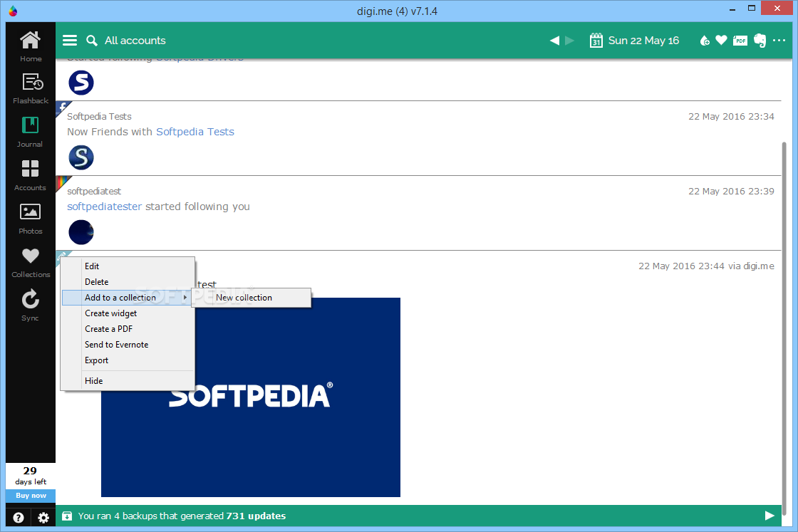
Task: Click the search magnifier icon
Action: 92,41
